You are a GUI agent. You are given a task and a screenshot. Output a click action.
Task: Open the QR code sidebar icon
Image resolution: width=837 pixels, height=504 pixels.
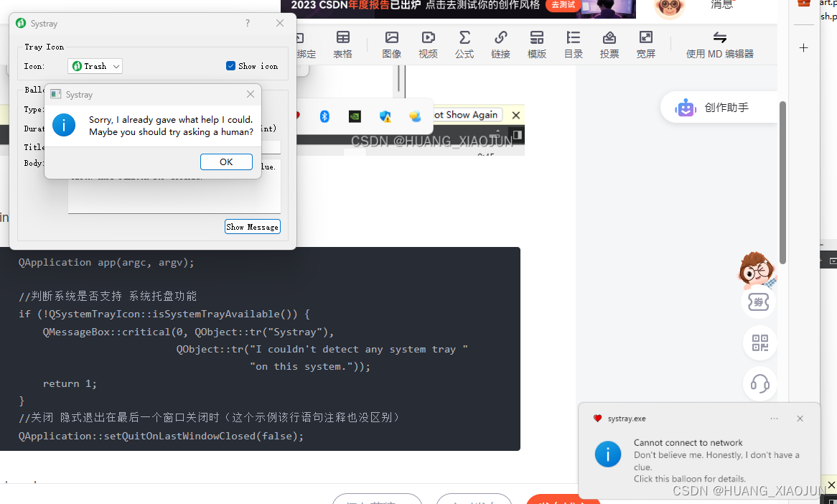coord(759,342)
